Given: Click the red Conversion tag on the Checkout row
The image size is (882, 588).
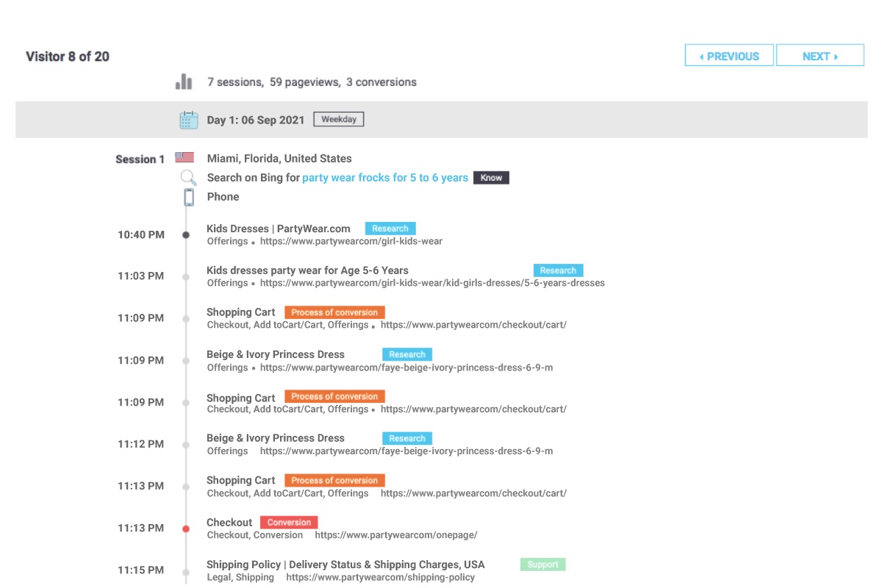Looking at the screenshot, I should (x=289, y=522).
